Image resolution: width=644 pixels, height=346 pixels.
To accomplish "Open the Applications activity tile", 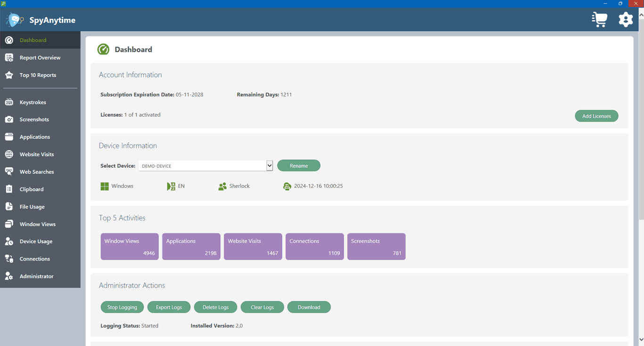I will pyautogui.click(x=191, y=246).
